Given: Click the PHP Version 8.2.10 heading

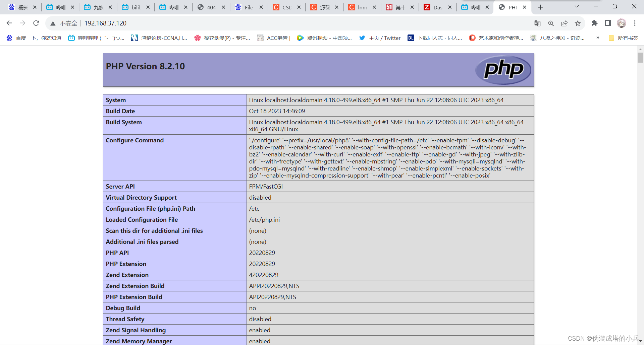Looking at the screenshot, I should click(x=145, y=66).
